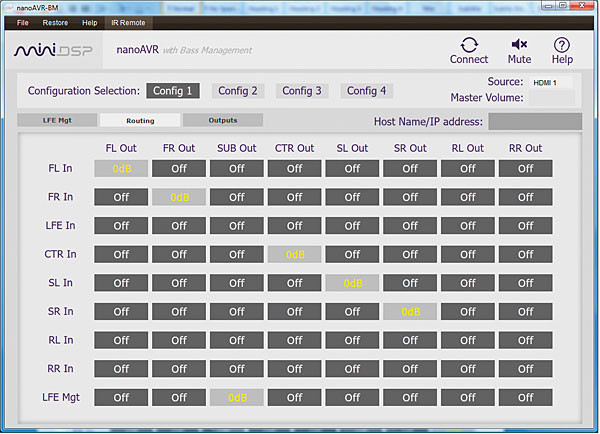This screenshot has width=600, height=434.
Task: Toggle FR In to FR Out routing
Action: coord(179,197)
